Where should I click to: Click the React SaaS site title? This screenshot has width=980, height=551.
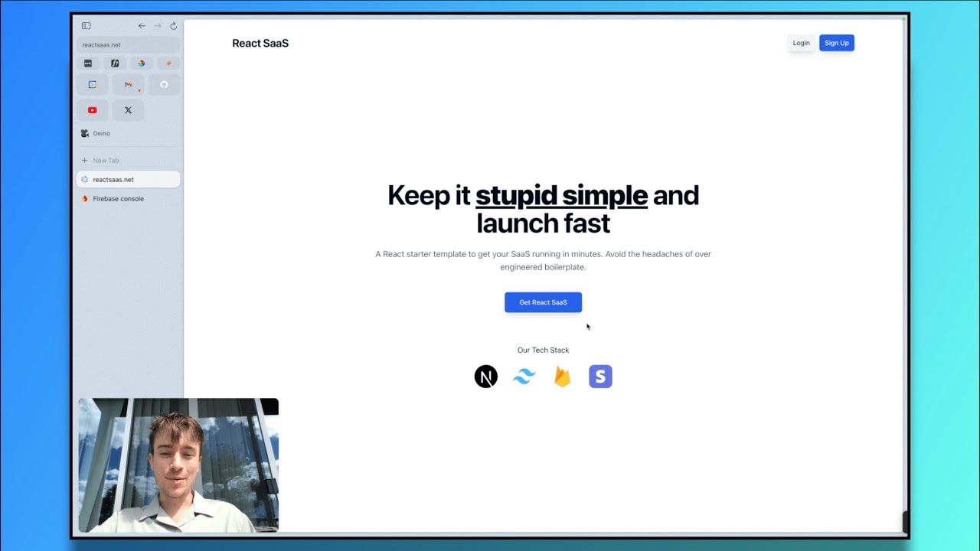260,44
